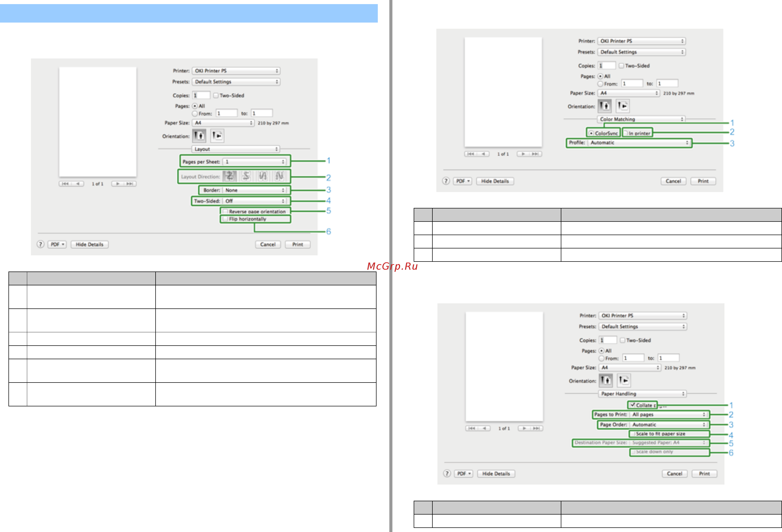Open help in the Layout print dialog
Viewport: 782px width, 532px height.
(x=40, y=244)
